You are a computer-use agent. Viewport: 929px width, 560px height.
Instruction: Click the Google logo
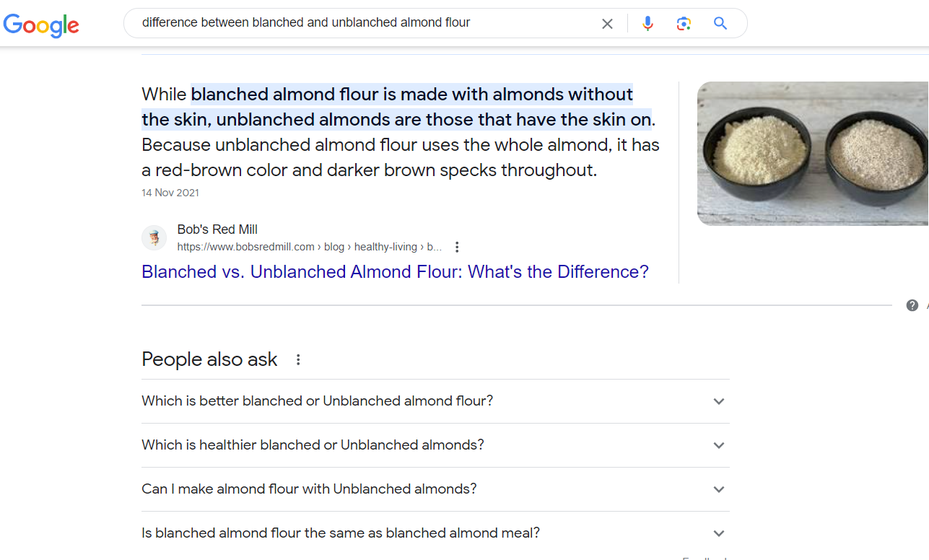click(41, 25)
